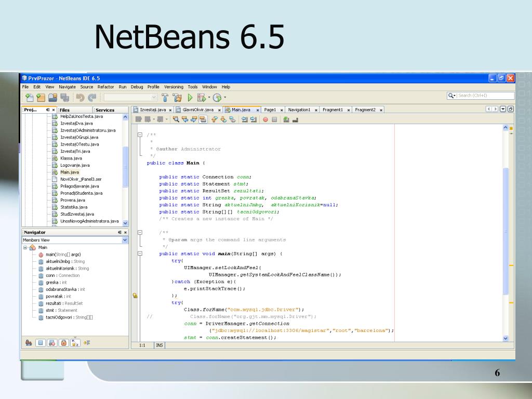This screenshot has height=399, width=532.
Task: Toggle Bookmark on current line
Action: tap(232, 119)
